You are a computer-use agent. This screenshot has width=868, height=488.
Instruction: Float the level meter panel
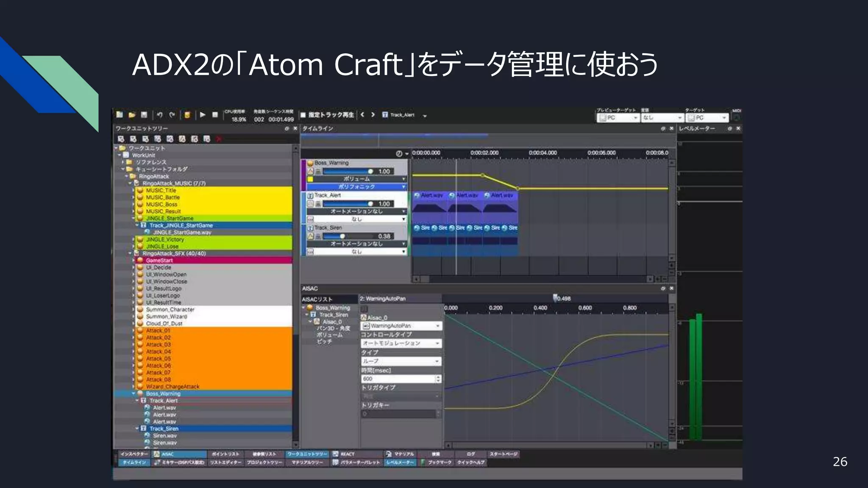click(x=730, y=128)
